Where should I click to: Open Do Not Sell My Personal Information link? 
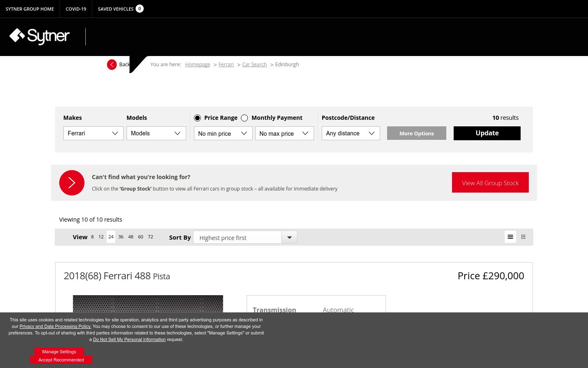pos(129,339)
